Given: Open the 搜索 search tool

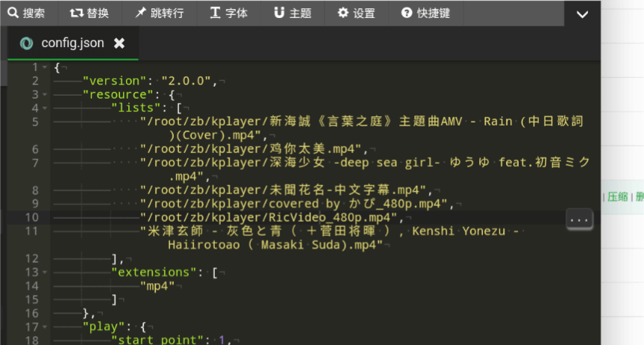Looking at the screenshot, I should tap(26, 13).
